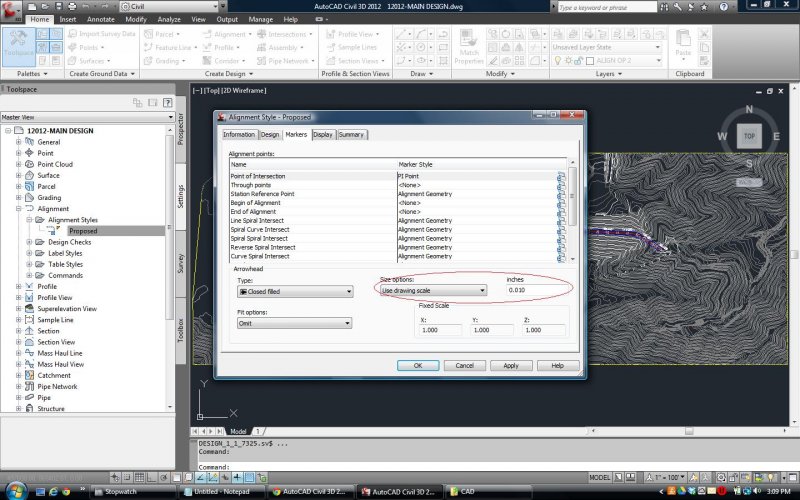Click the Pipe Network tree icon
This screenshot has width=800, height=500.
pos(29,386)
